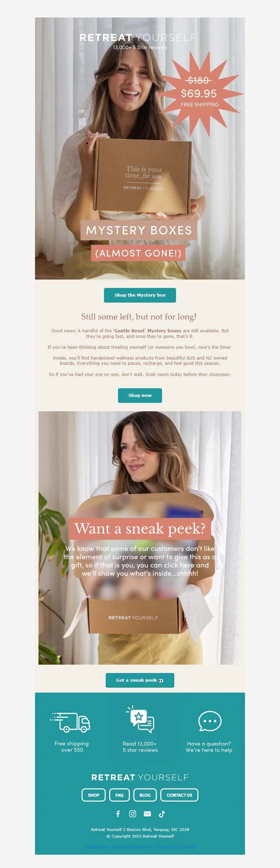Click the speech bubble question icon
Screen dimensions: 280x868
[x=210, y=721]
